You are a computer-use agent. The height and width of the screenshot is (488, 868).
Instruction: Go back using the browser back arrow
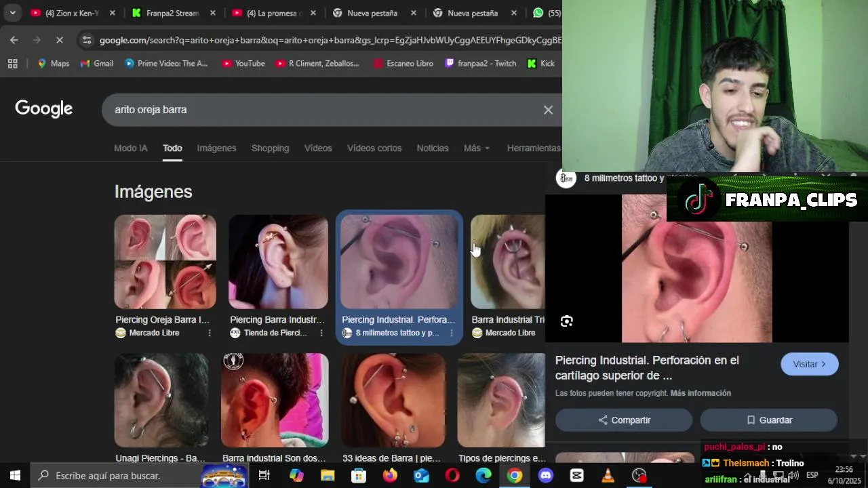14,40
